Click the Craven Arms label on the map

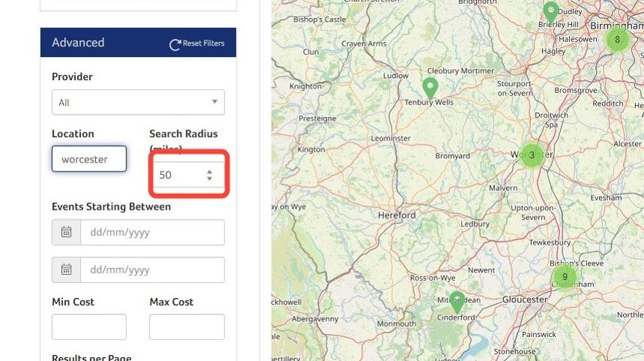[364, 43]
